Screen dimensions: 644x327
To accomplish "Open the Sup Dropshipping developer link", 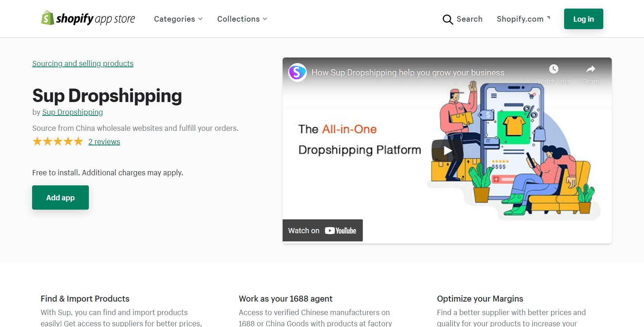I will pyautogui.click(x=72, y=112).
